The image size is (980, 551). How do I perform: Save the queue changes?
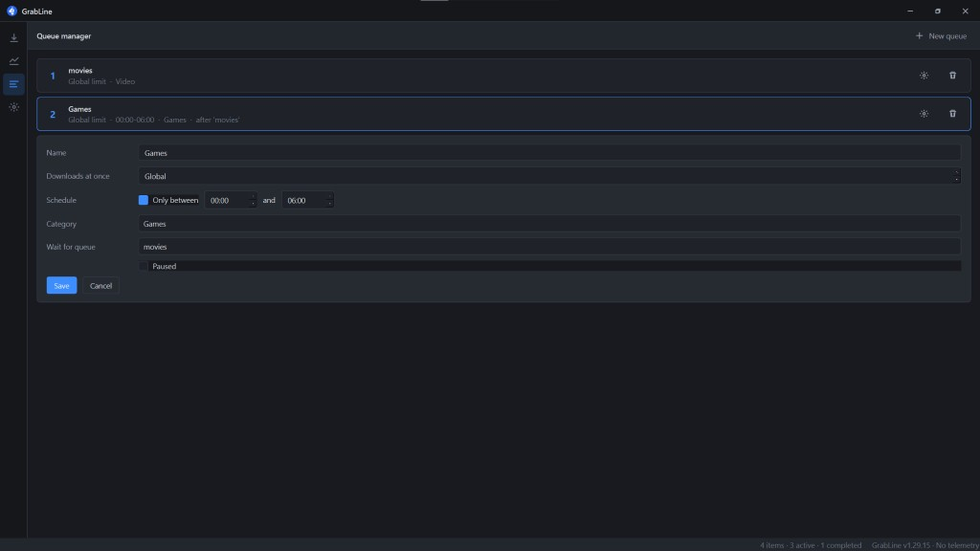click(61, 285)
